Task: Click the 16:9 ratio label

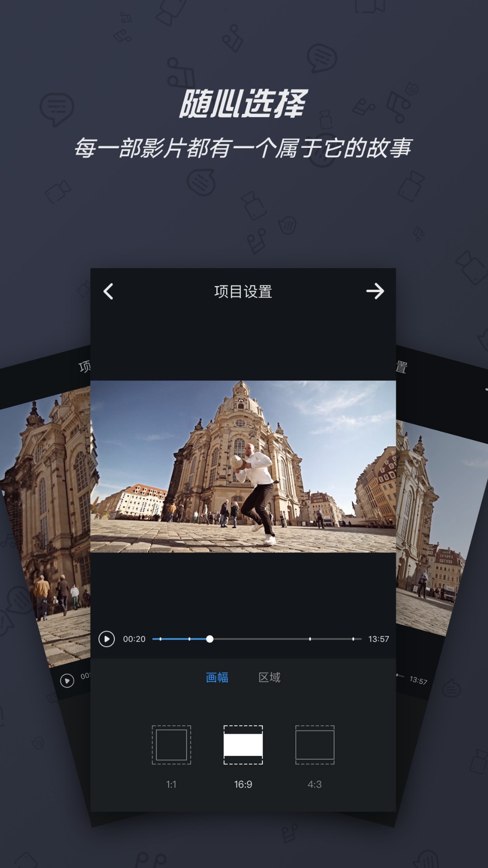Action: click(x=243, y=784)
